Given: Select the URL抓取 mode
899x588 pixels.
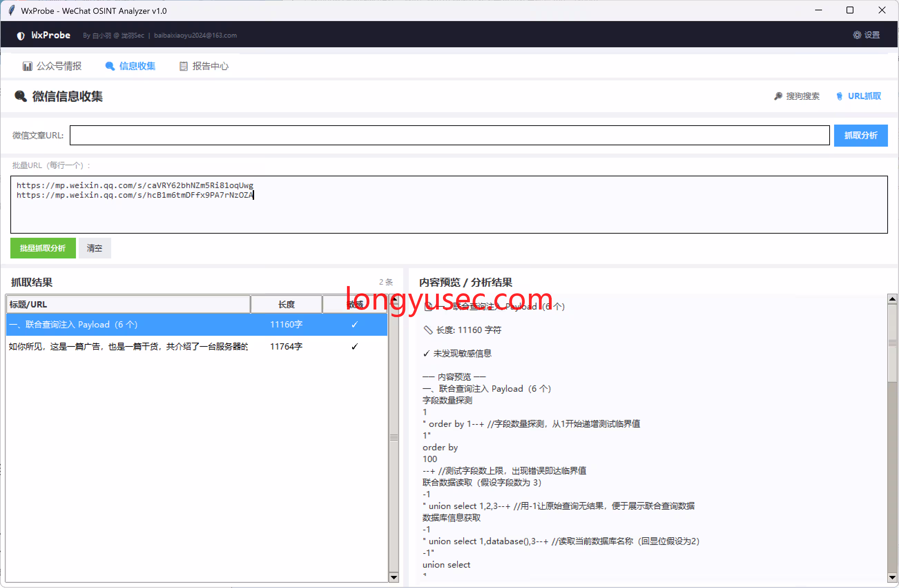Looking at the screenshot, I should point(859,96).
